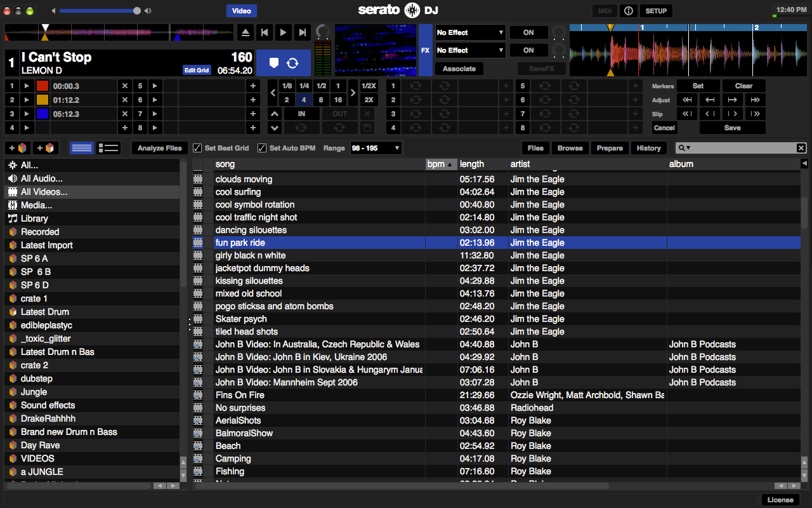Skip to next track in deck
Screen dimensions: 812x508
[x=303, y=32]
